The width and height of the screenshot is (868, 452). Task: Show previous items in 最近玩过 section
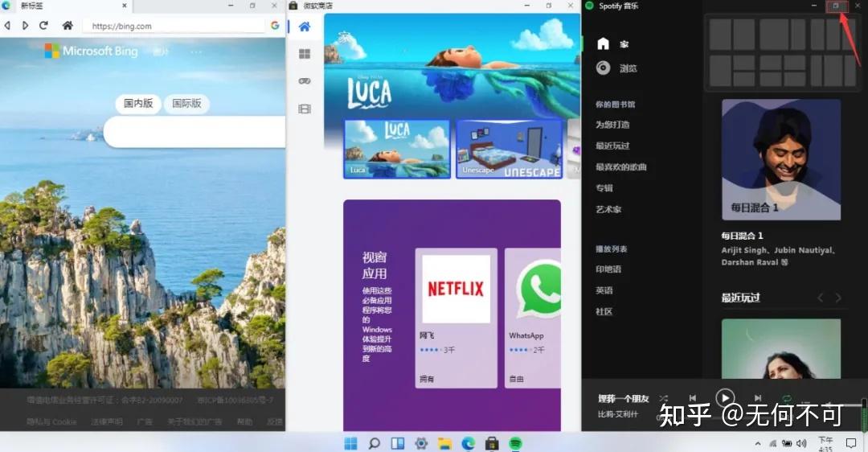[x=821, y=298]
